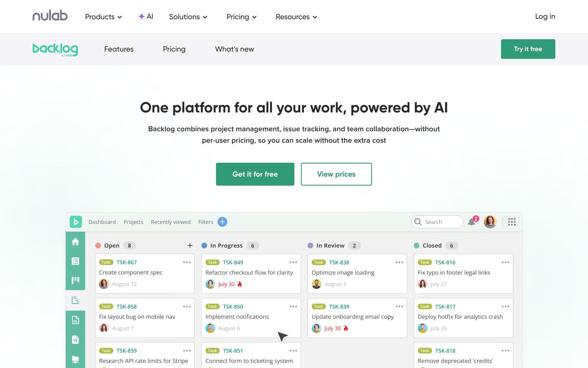Click the In Review column header
Screen dimensions: 588x368
(330, 245)
